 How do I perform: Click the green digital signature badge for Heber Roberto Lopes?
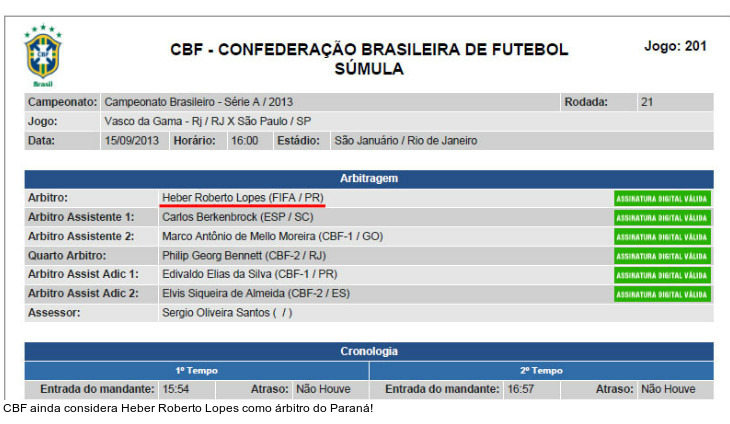[662, 198]
